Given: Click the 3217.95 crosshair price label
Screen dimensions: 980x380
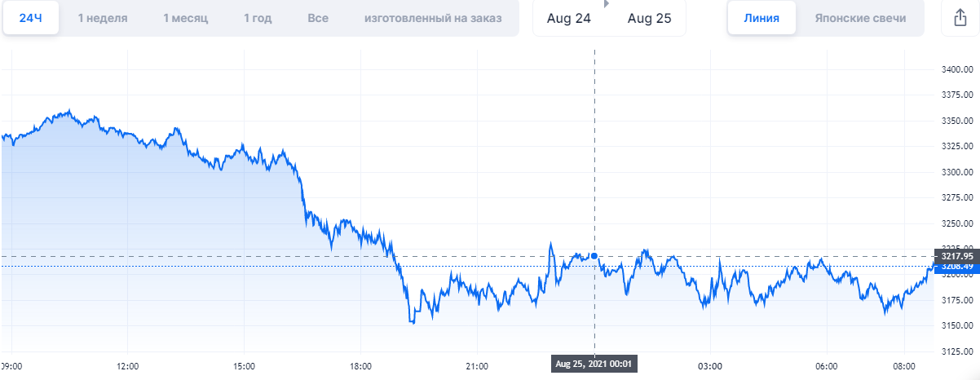Looking at the screenshot, I should [x=956, y=256].
